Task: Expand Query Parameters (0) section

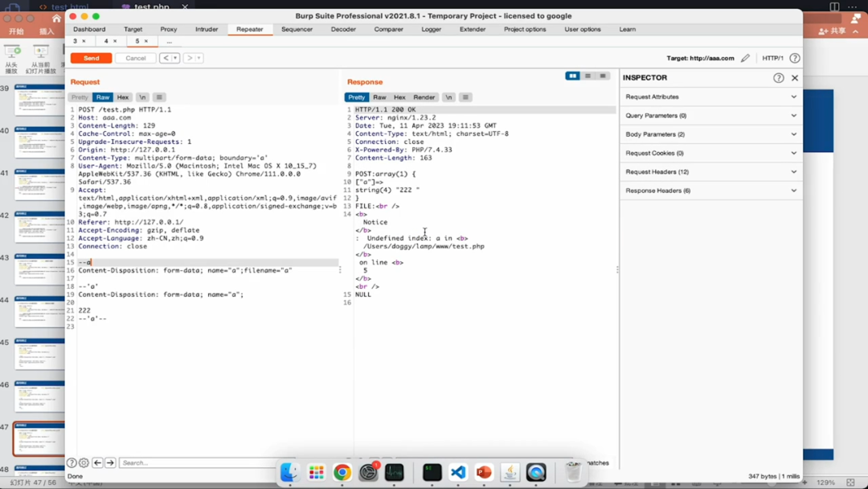Action: (x=710, y=116)
